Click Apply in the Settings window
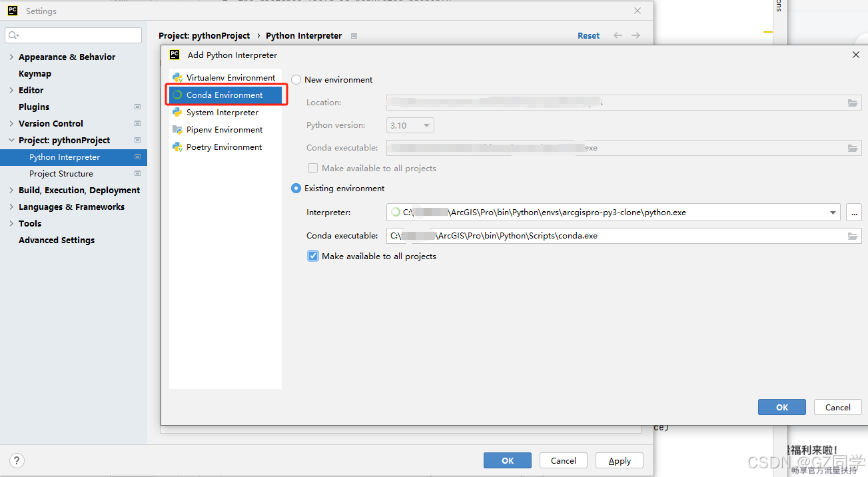The image size is (868, 477). point(620,460)
